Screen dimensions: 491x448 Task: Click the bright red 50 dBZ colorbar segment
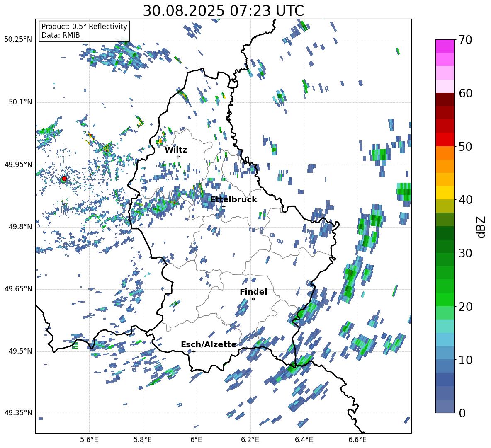coord(445,140)
